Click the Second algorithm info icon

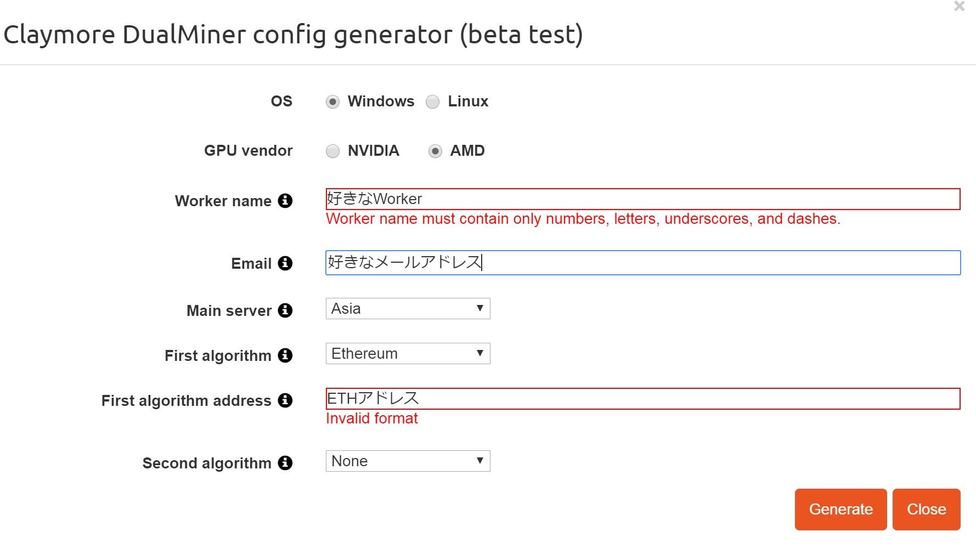tap(285, 463)
